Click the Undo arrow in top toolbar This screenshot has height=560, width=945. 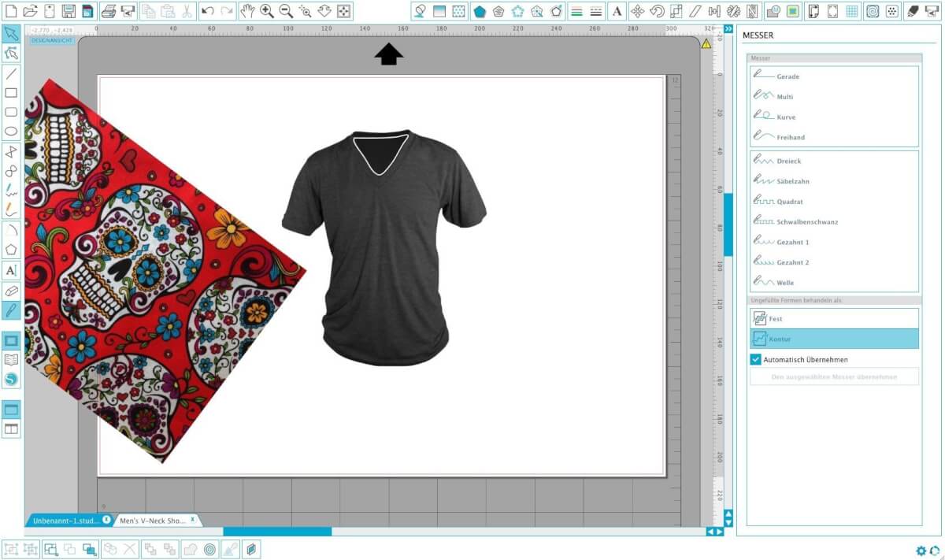[208, 11]
